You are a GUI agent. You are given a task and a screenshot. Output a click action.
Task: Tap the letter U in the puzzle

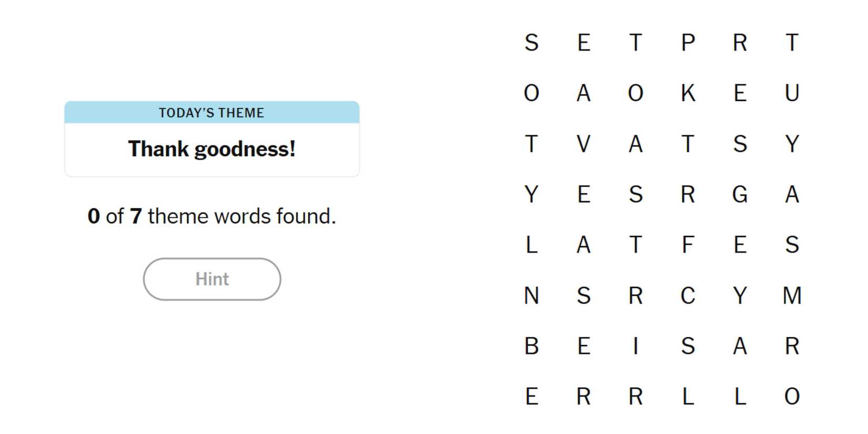tap(792, 93)
